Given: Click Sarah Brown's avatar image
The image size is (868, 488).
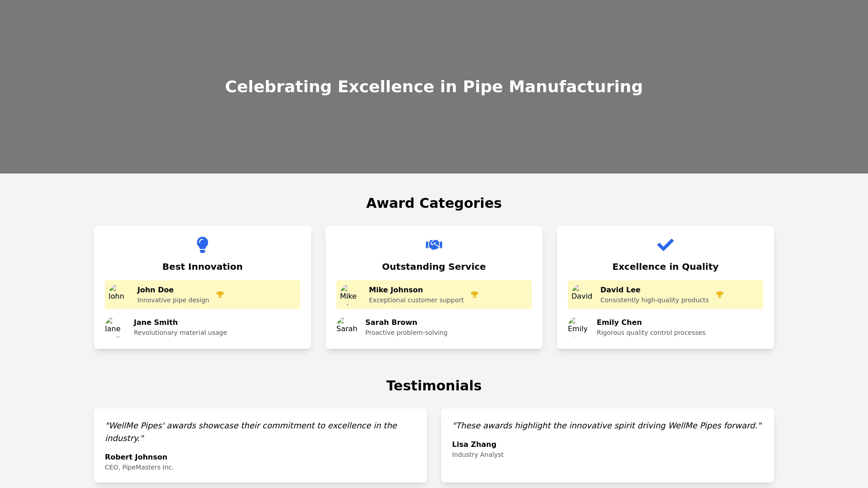Looking at the screenshot, I should pos(346,327).
